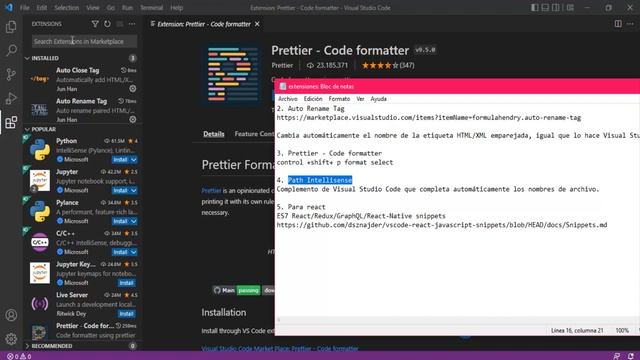Split the editor right

pyautogui.click(x=618, y=24)
